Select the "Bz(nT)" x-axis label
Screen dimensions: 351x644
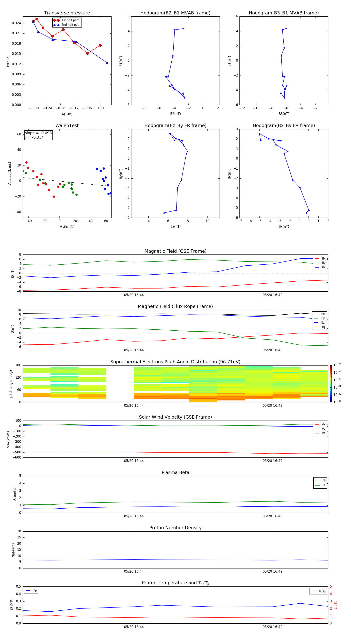(x=175, y=227)
